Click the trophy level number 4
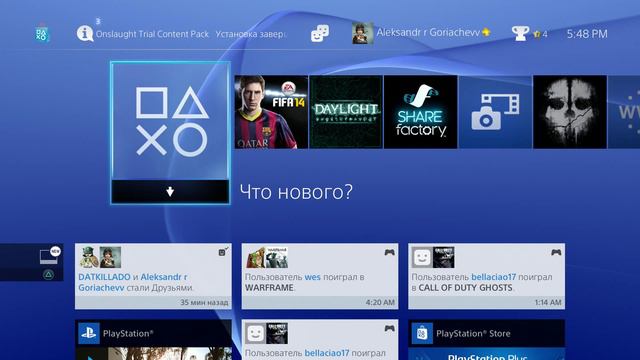This screenshot has height=360, width=640. [545, 34]
